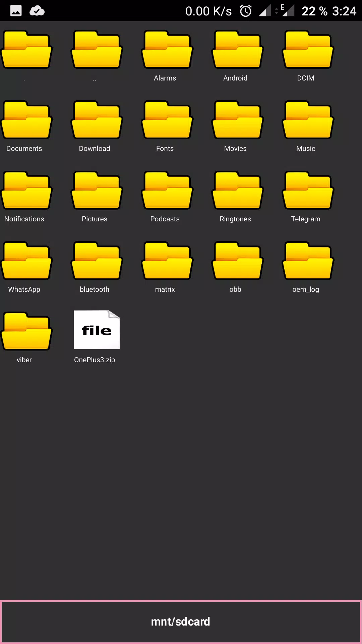
Task: Open the Ringtones folder icon
Action: [x=238, y=191]
